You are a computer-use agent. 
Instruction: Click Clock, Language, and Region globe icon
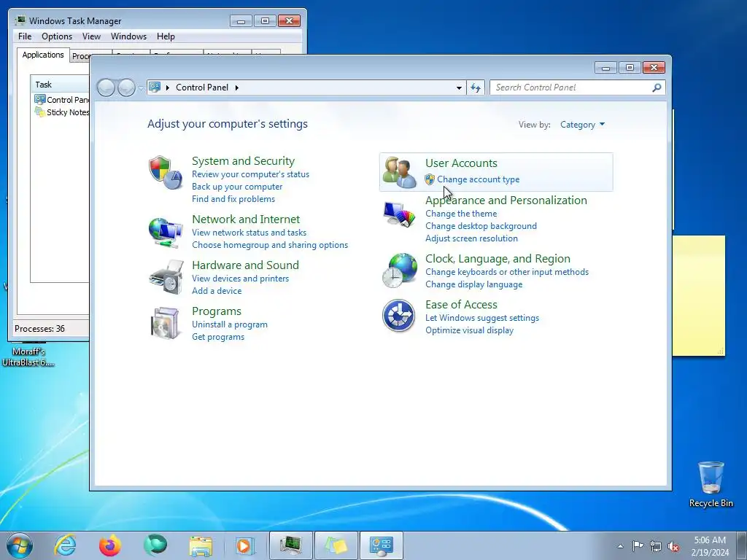point(399,271)
